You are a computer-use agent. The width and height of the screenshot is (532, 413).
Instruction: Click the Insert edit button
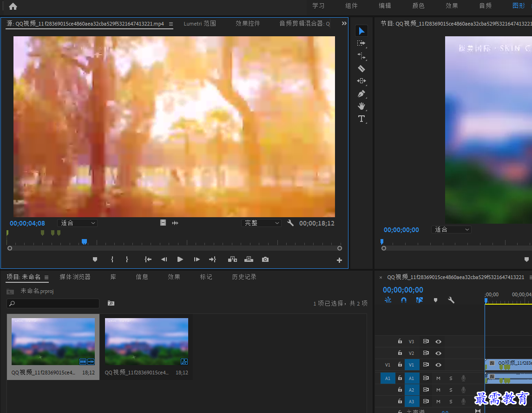(x=232, y=260)
